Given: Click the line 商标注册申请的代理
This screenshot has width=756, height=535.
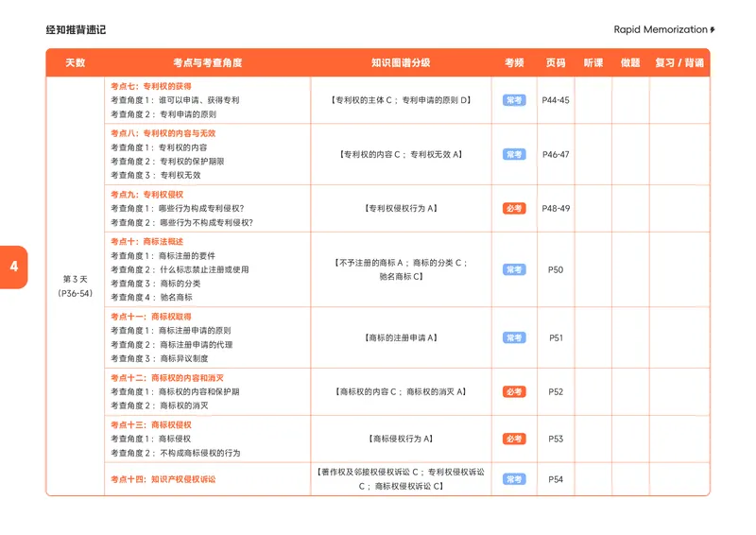Looking at the screenshot, I should (197, 344).
